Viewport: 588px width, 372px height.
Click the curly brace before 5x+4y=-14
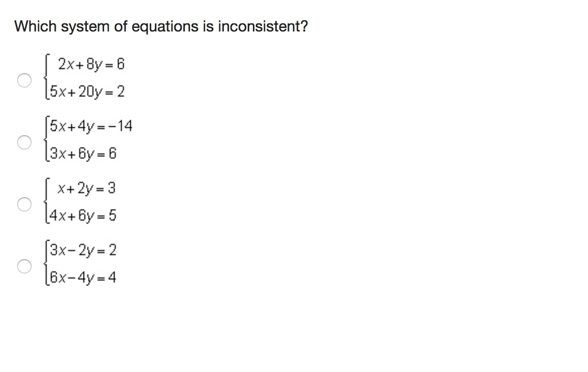pyautogui.click(x=46, y=139)
